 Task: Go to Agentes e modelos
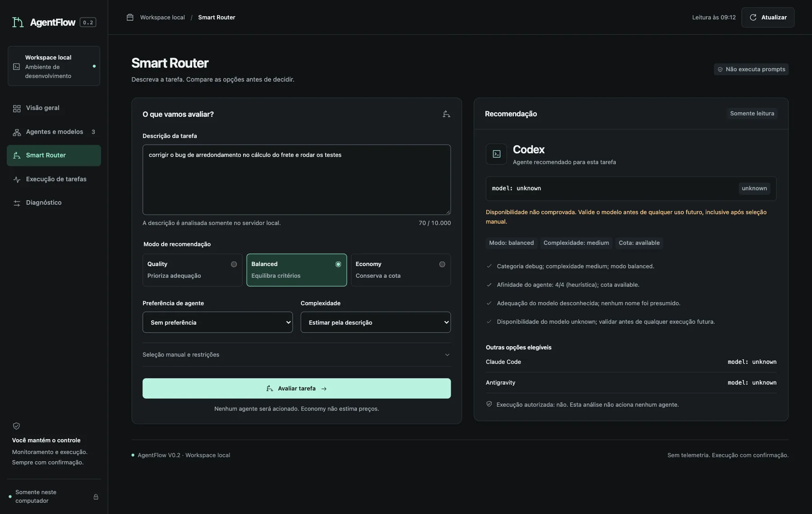(x=54, y=132)
